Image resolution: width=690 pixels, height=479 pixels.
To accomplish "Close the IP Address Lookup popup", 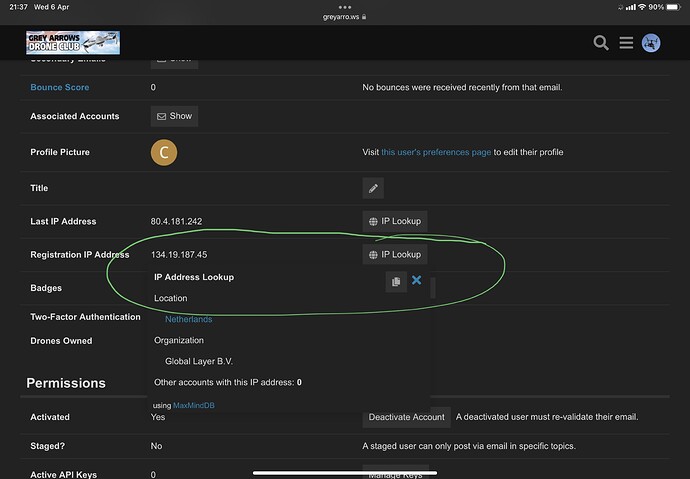I will click(417, 280).
